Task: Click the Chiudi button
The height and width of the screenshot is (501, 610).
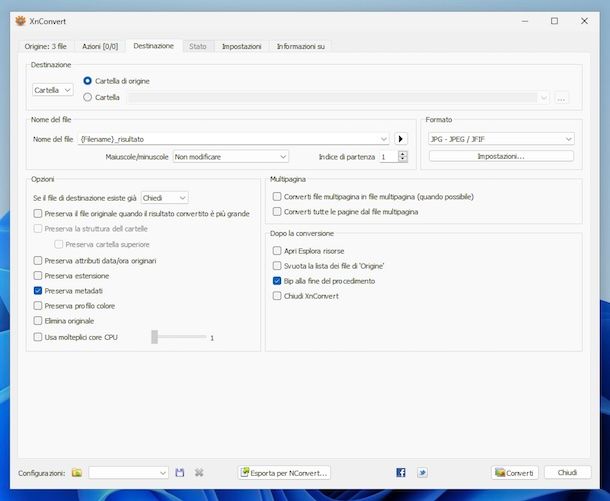Action: [567, 473]
